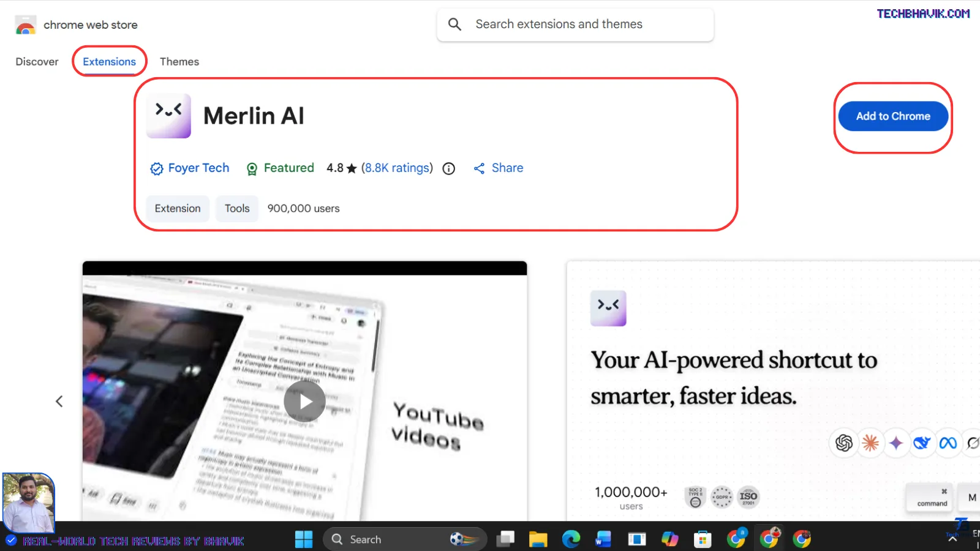Share the Merlin AI extension

[x=499, y=168]
